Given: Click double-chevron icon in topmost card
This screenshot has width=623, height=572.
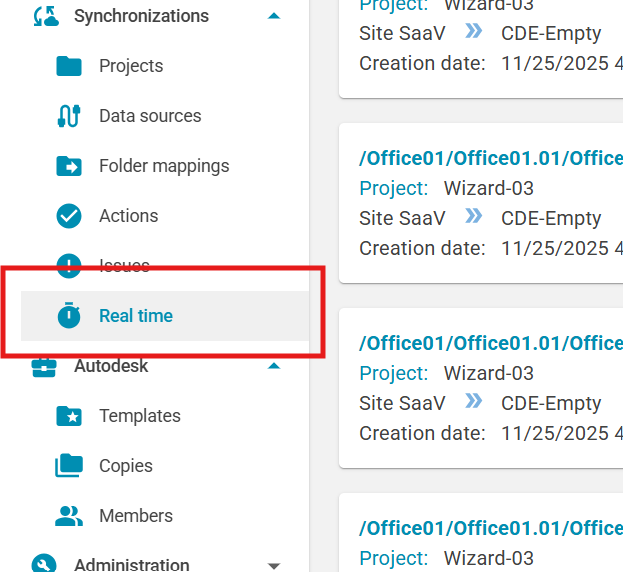Looking at the screenshot, I should (x=474, y=31).
